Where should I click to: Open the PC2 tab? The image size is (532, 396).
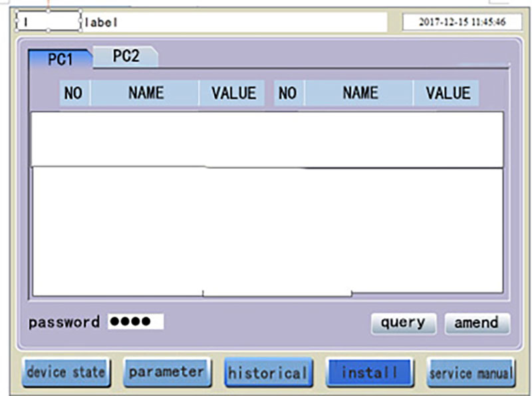[x=126, y=56]
